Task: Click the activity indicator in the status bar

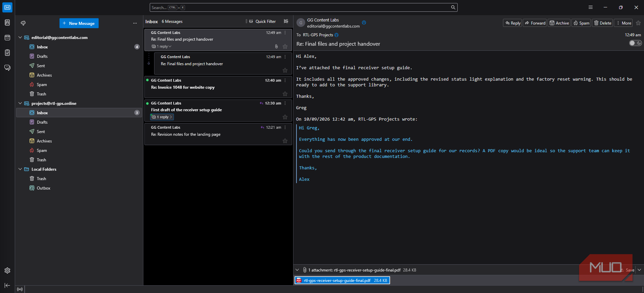Action: (x=20, y=289)
